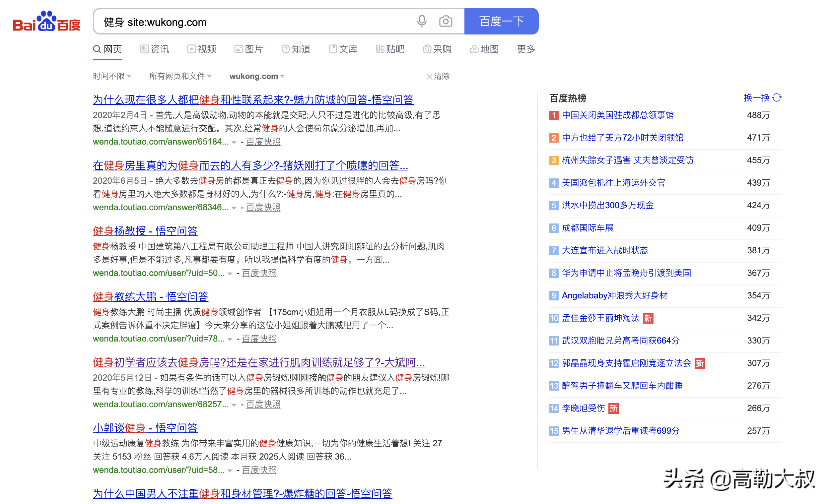Expand arrow next to wenda.toutiao.com/user/?uid=78

tap(230, 339)
